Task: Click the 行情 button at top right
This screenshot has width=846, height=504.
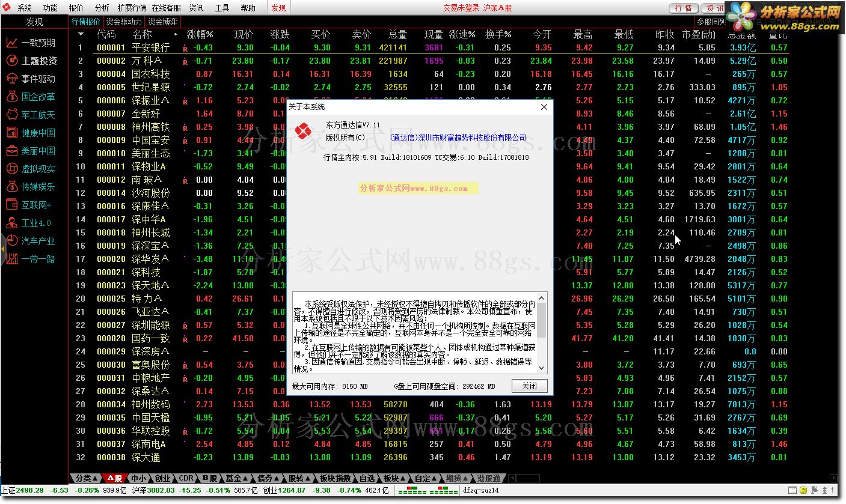Action: pos(684,8)
